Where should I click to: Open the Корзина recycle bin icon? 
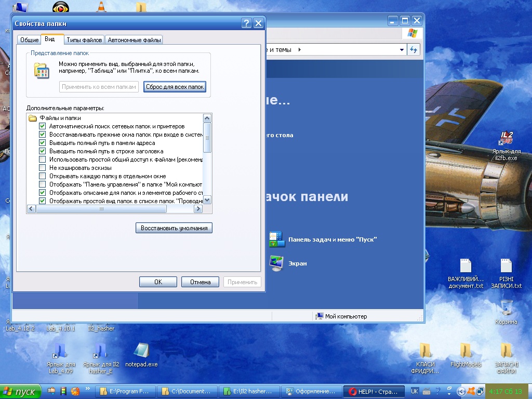tap(506, 307)
